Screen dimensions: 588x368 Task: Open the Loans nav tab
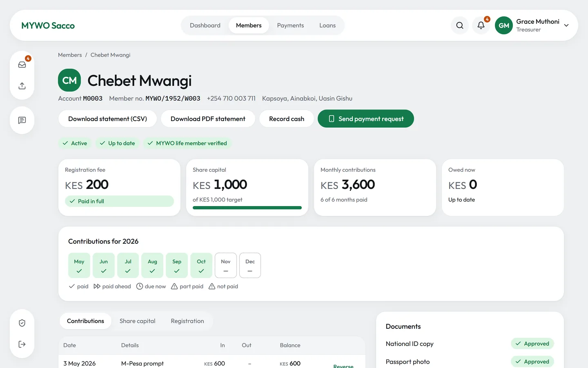tap(327, 25)
